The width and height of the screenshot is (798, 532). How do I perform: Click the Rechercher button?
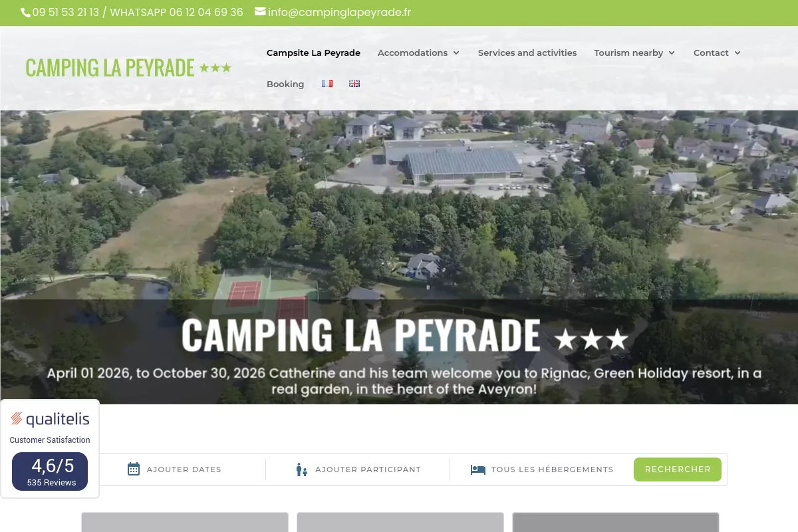tap(678, 469)
